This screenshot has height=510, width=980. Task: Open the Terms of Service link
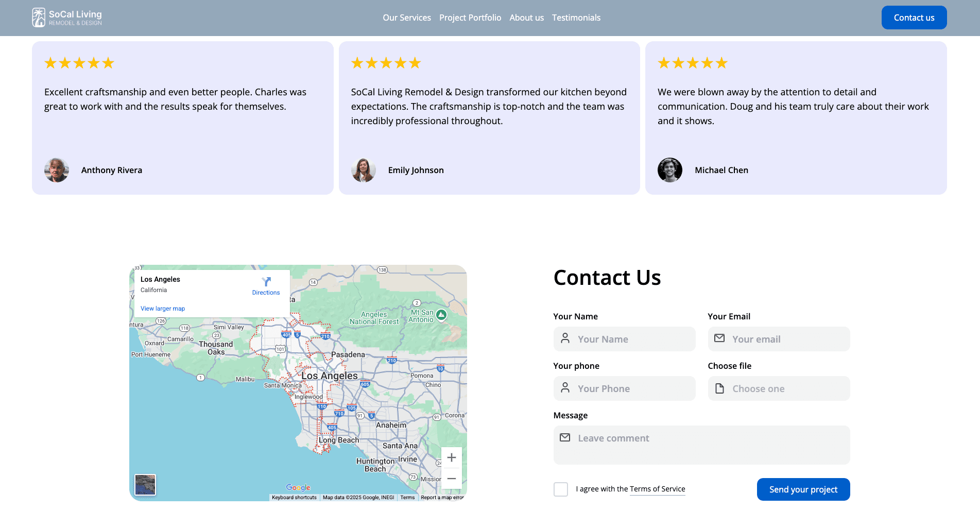pos(657,489)
